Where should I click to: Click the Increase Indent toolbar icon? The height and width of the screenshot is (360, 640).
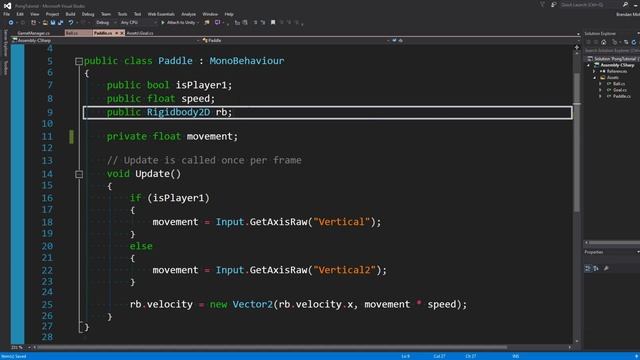click(263, 22)
